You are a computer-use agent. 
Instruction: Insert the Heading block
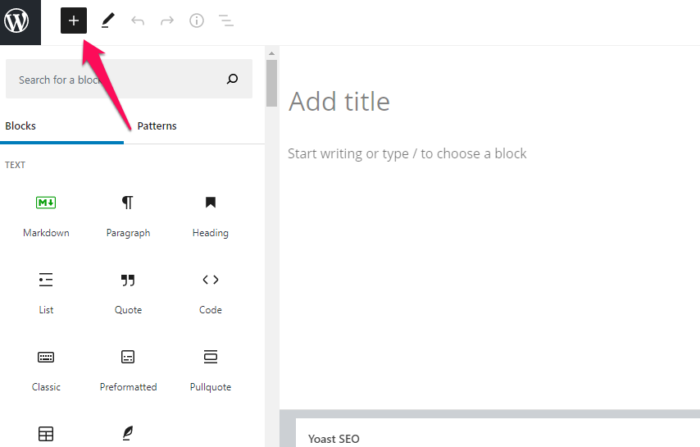point(210,215)
